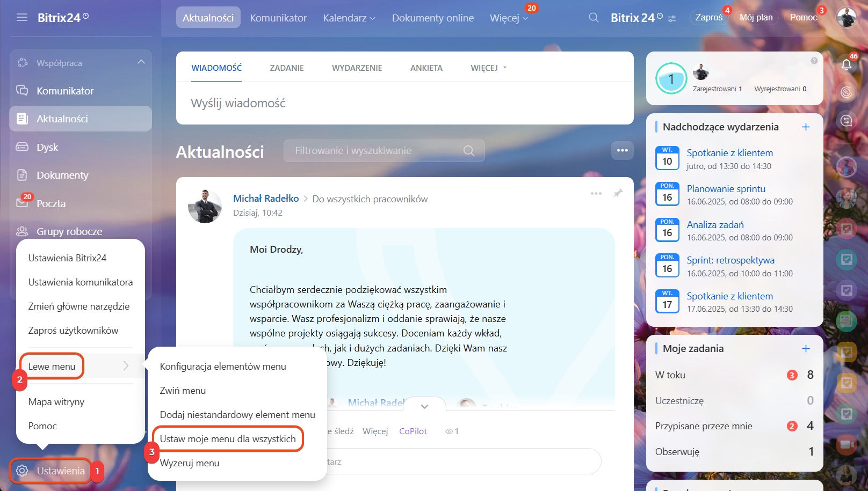Click the Dokumenty icon in sidebar
Screen dimensions: 868x491
tap(22, 175)
